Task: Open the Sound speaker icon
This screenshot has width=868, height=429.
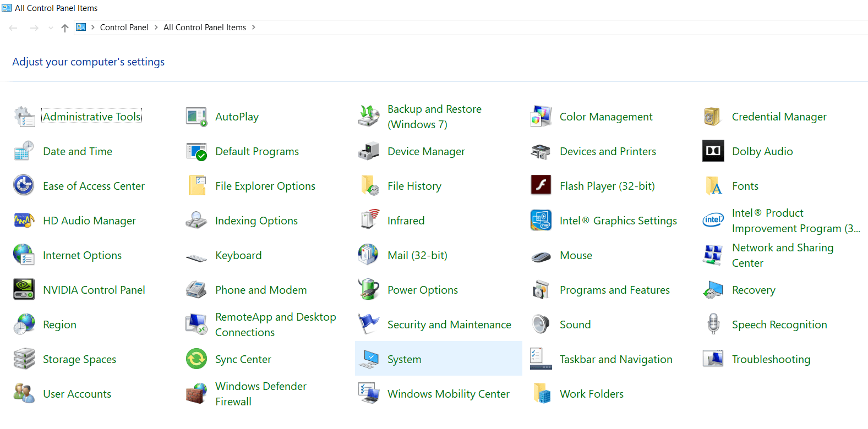Action: click(541, 324)
